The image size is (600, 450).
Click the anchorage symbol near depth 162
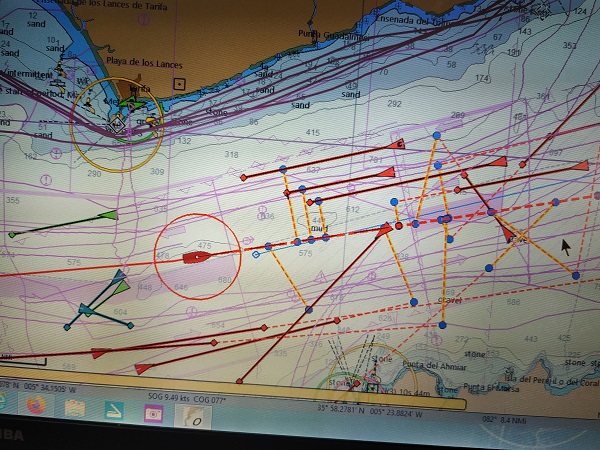56,154
